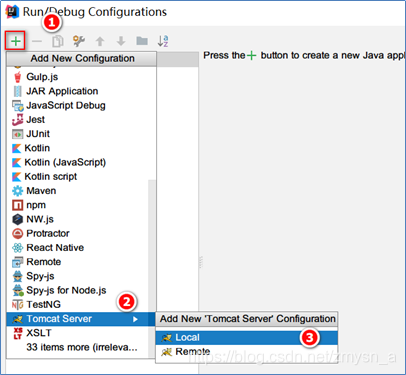Click the panel splitter grip handle
This screenshot has width=406, height=375.
point(201,262)
